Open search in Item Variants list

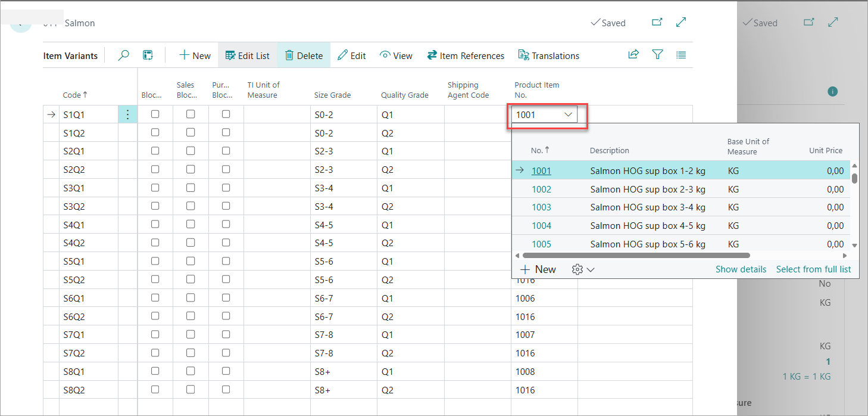point(124,55)
